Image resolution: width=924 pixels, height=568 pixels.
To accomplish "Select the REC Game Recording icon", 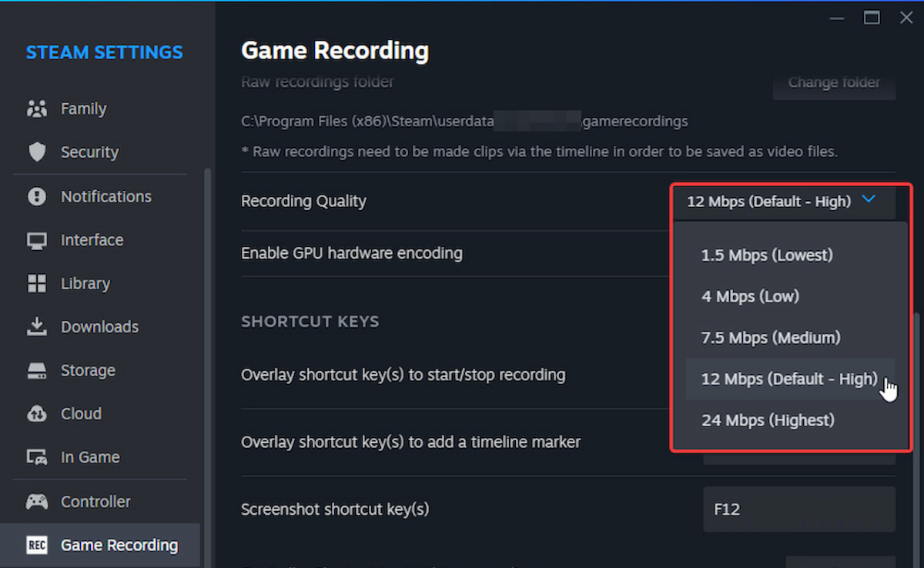I will click(x=38, y=545).
